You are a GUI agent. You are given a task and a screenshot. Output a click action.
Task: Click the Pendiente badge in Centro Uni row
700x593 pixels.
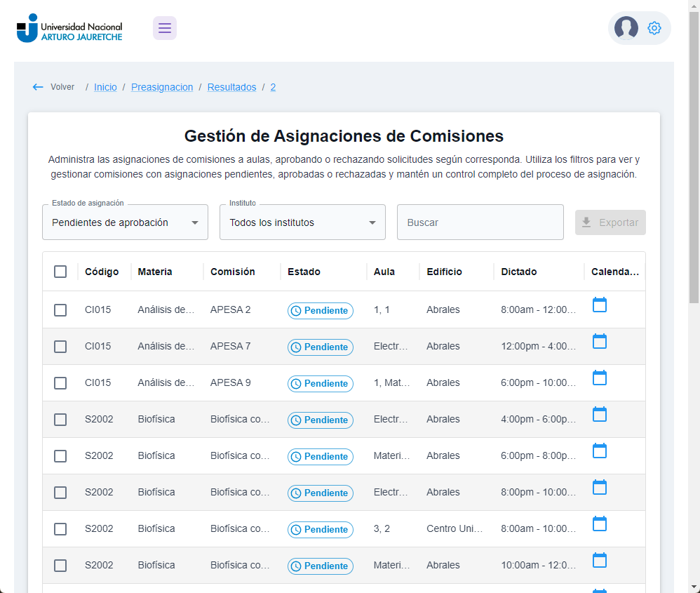[x=321, y=530]
